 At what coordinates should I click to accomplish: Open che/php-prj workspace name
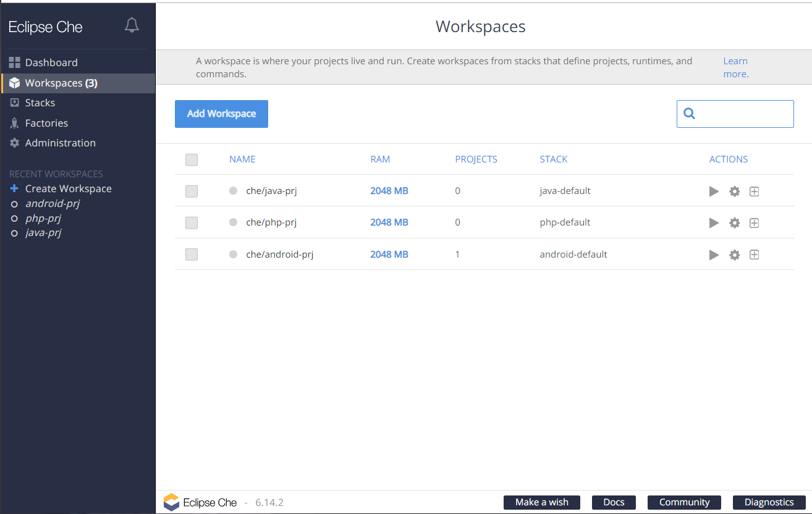click(x=271, y=222)
